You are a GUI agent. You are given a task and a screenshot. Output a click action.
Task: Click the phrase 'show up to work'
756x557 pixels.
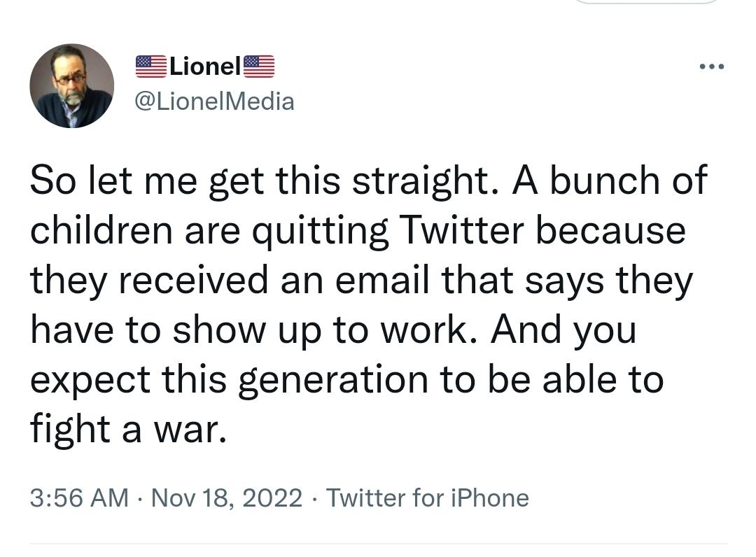320,330
